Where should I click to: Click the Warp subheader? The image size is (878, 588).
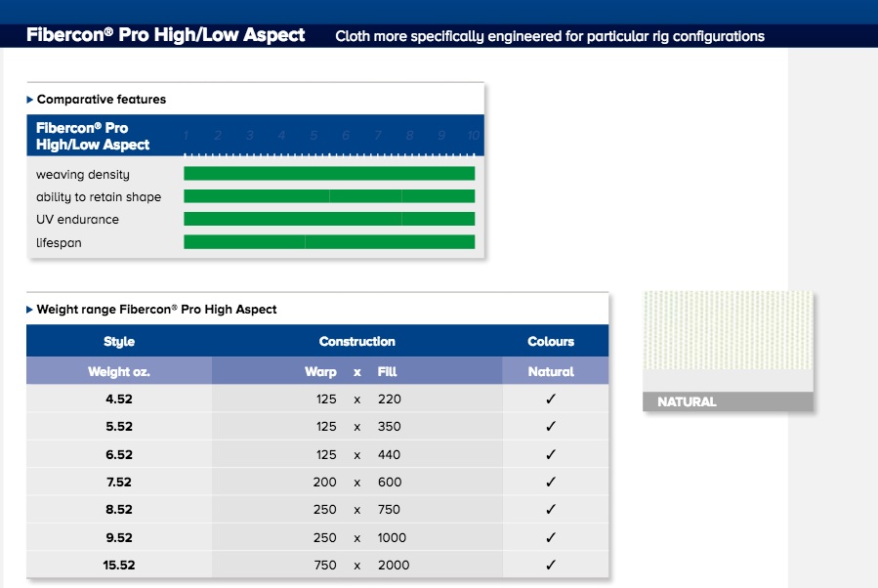click(x=320, y=372)
